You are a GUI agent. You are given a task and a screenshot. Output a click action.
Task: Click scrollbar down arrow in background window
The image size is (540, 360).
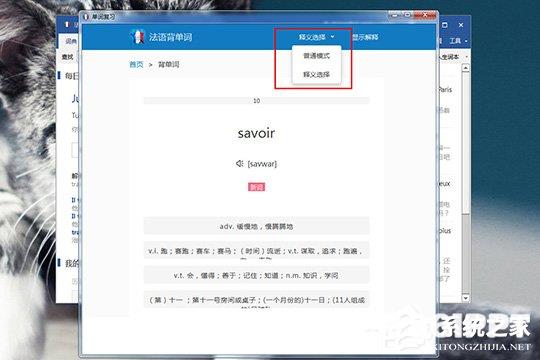click(465, 298)
